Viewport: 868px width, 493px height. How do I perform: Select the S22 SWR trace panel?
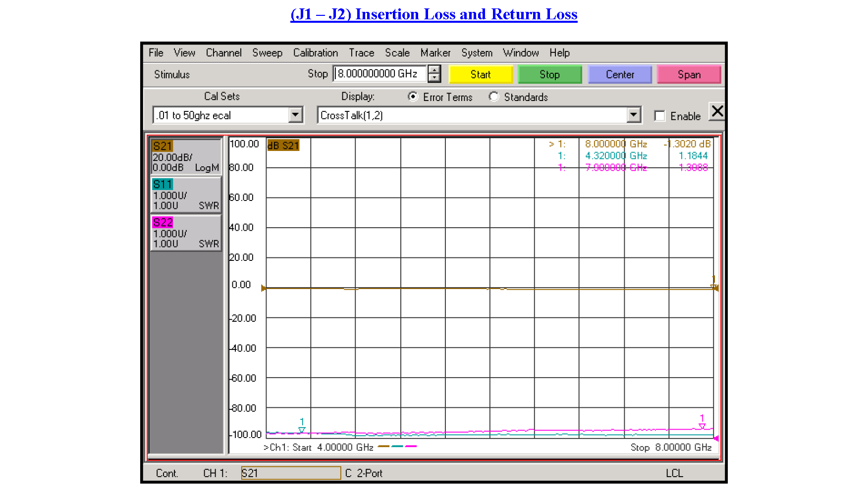186,233
